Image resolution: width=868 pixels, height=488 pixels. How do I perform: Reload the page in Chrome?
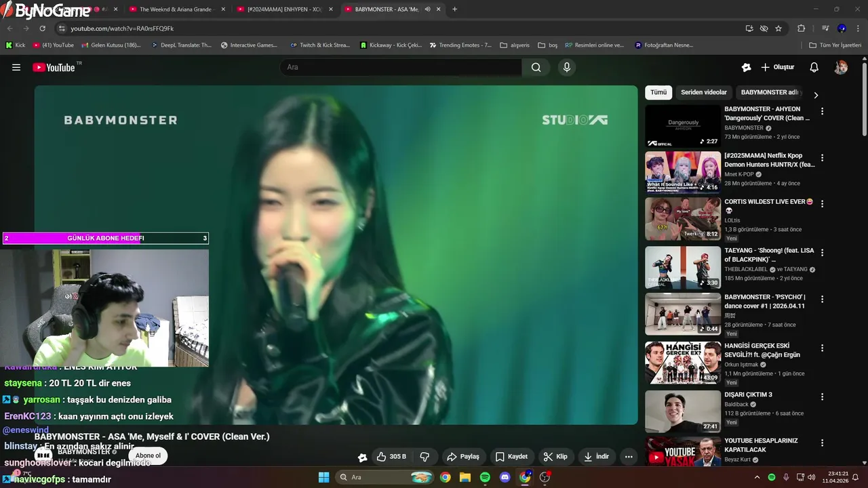coord(42,28)
